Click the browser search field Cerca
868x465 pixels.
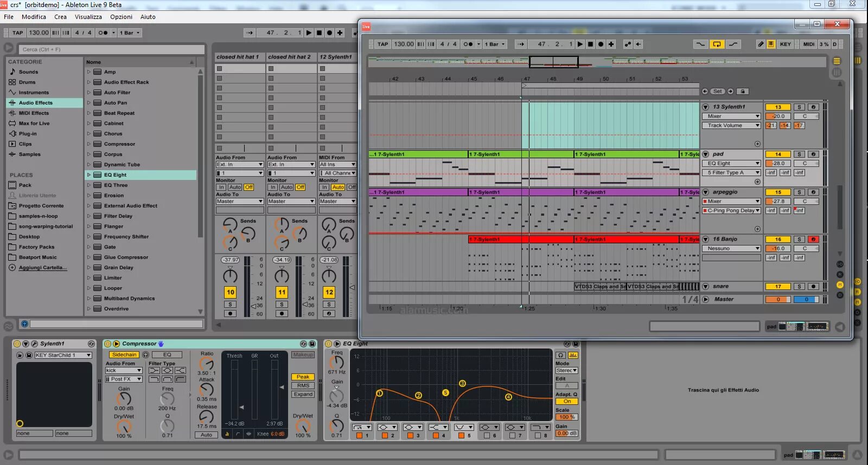pos(112,49)
